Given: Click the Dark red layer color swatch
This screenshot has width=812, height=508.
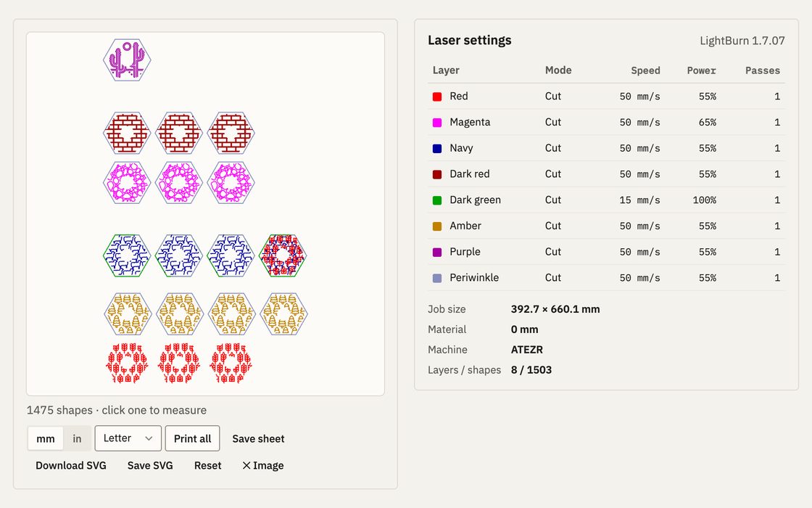Looking at the screenshot, I should pyautogui.click(x=437, y=174).
